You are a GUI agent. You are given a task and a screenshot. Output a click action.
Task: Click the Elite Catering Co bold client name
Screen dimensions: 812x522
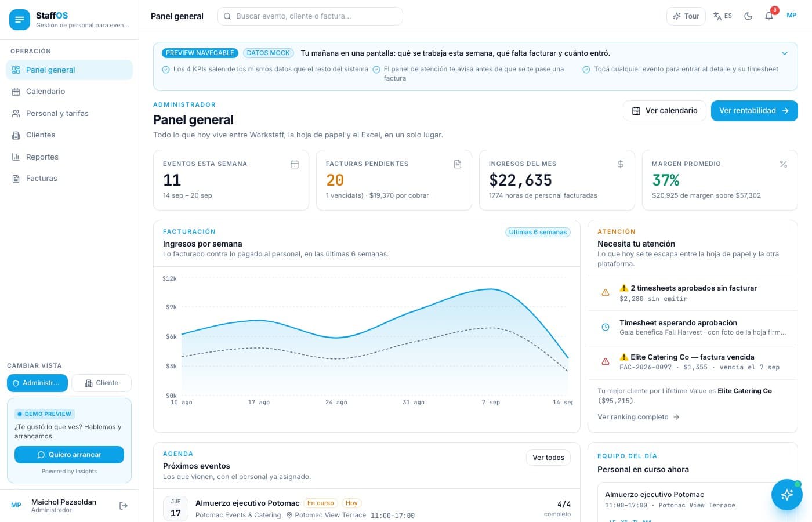[745, 391]
